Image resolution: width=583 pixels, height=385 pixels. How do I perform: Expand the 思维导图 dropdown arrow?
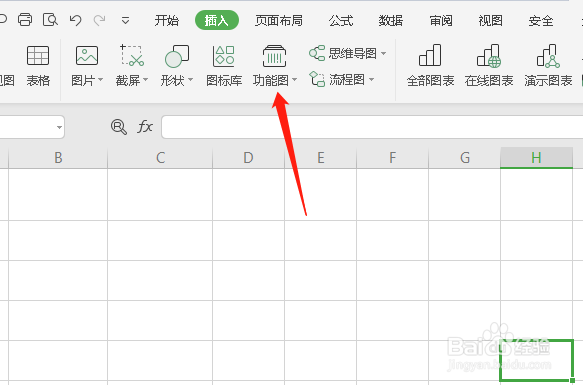(383, 54)
